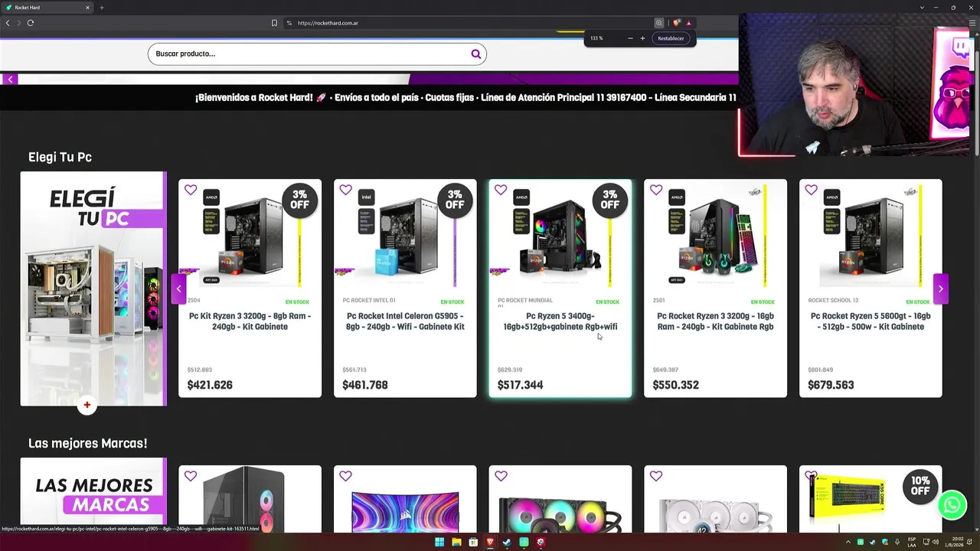The image size is (980, 551).
Task: Click the Las mejores Marcas! heading
Action: (87, 443)
